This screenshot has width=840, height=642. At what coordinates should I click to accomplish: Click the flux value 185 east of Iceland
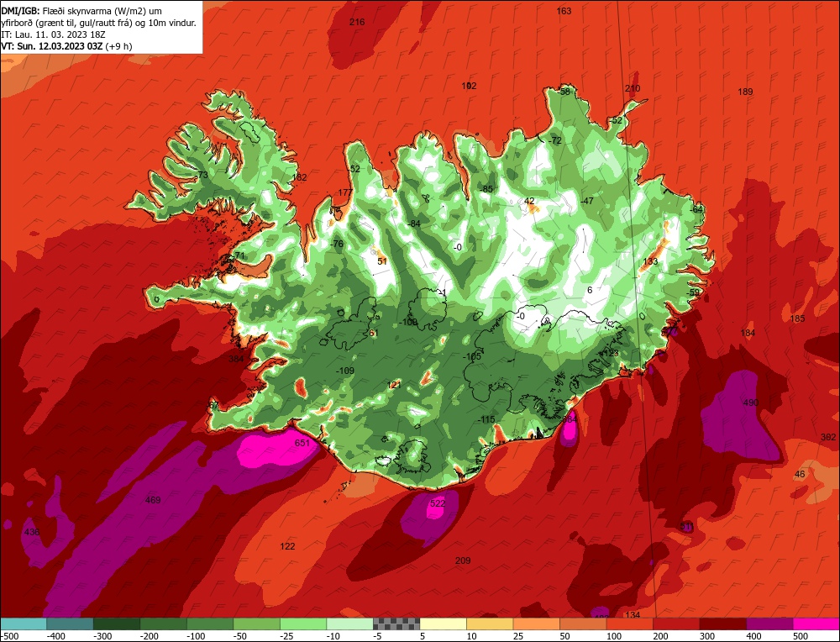[797, 318]
